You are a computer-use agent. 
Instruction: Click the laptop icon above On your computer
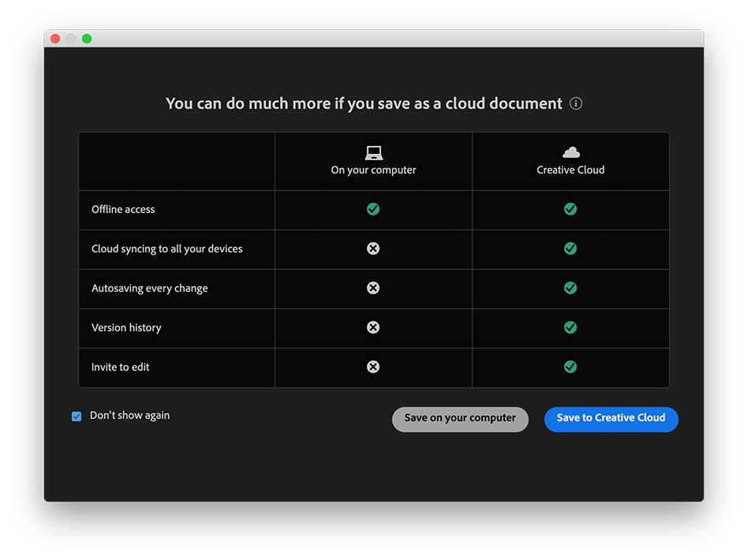pyautogui.click(x=372, y=151)
